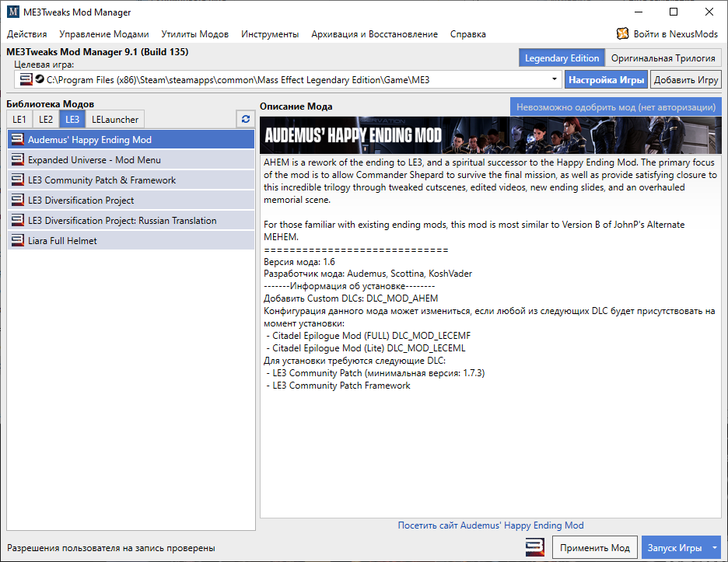Click the Steam icon in target game path
This screenshot has height=562, width=728.
click(40, 79)
